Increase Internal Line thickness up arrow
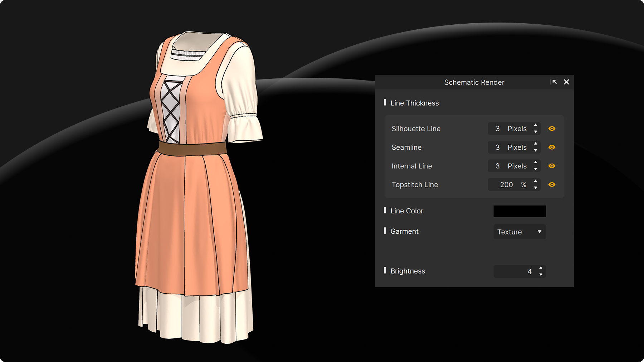The height and width of the screenshot is (362, 644). tap(536, 162)
